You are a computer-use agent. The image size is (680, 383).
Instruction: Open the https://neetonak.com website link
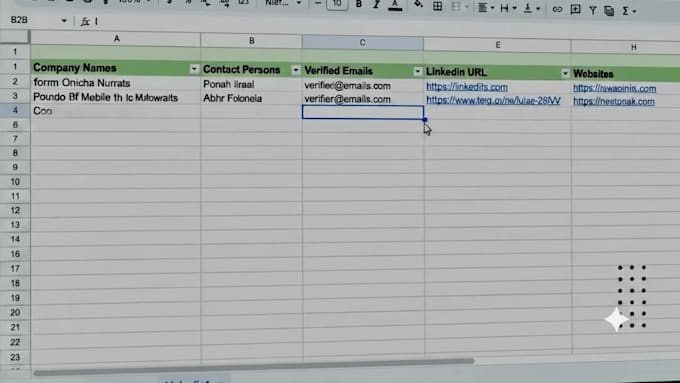coord(614,102)
